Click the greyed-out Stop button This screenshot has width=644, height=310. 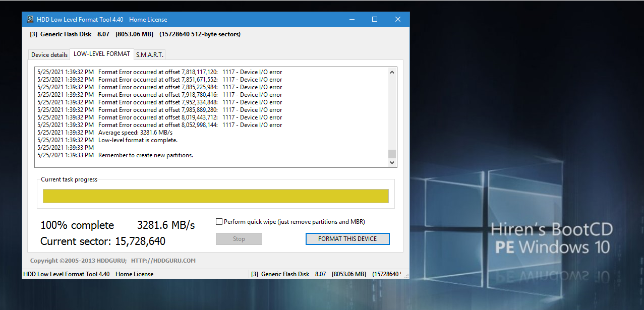239,239
